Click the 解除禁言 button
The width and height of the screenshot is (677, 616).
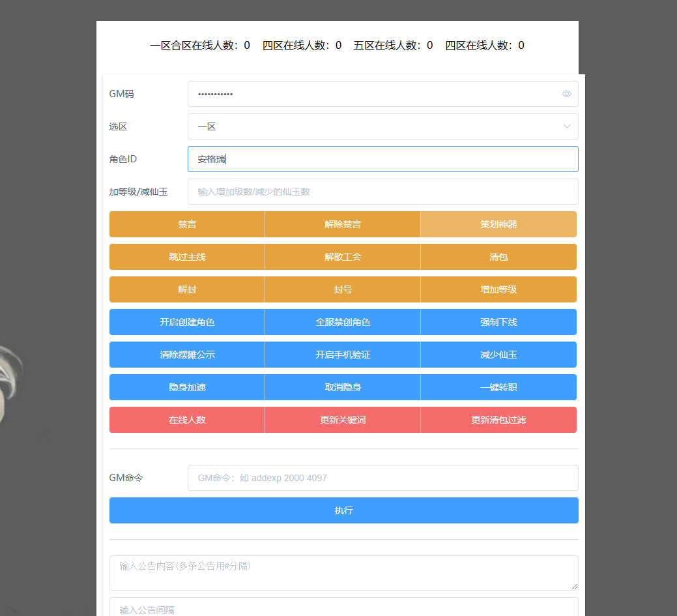click(x=343, y=224)
